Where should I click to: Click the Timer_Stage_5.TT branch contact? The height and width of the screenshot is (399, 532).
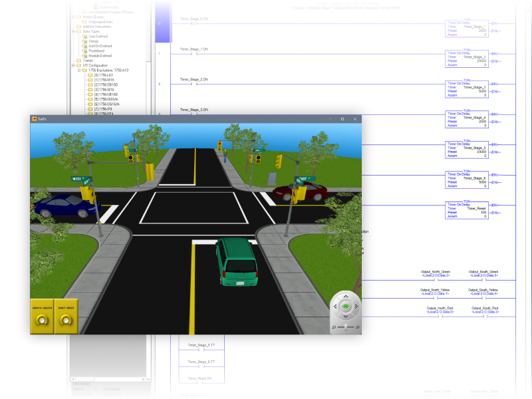[201, 349]
